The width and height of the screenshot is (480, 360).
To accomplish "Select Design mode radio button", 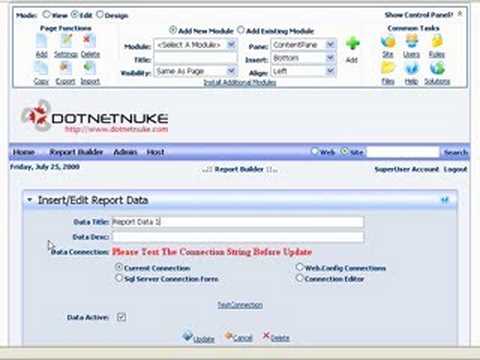I will pyautogui.click(x=100, y=14).
